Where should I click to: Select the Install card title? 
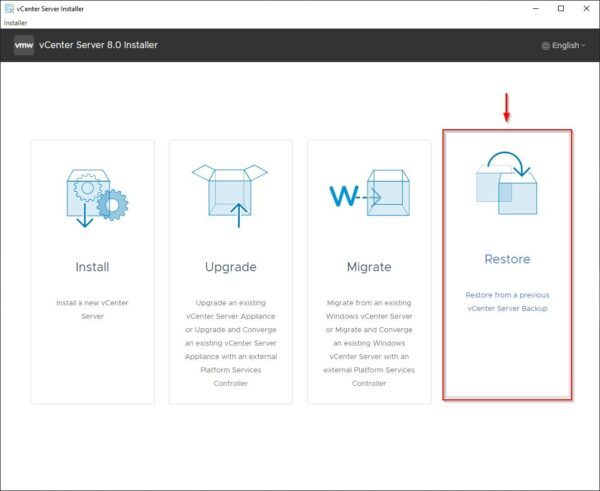click(92, 267)
